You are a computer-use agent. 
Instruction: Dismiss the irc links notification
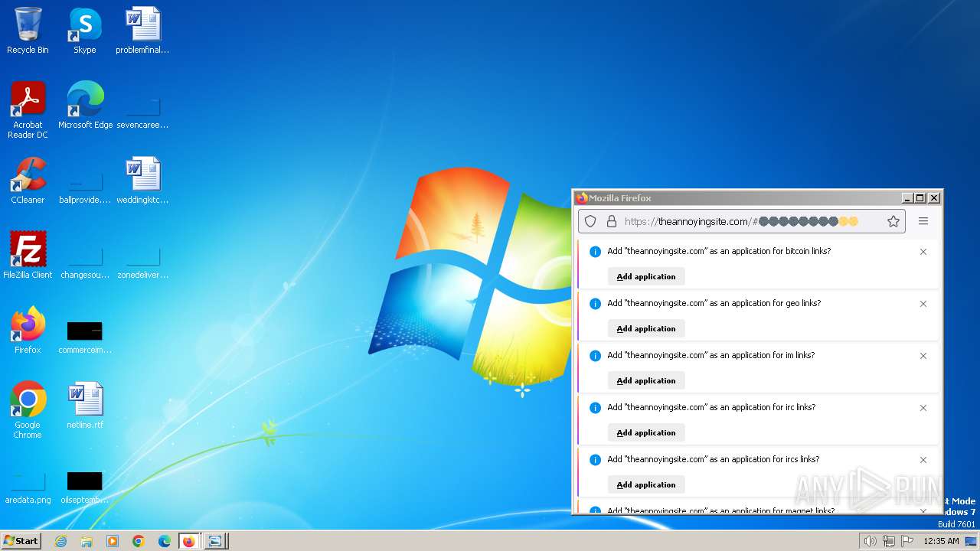[x=923, y=408]
